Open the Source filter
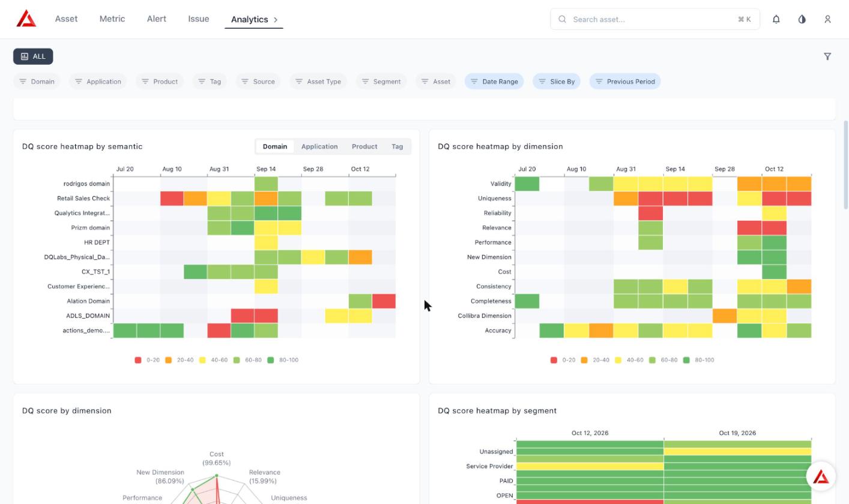Image resolution: width=849 pixels, height=504 pixels. [x=258, y=82]
